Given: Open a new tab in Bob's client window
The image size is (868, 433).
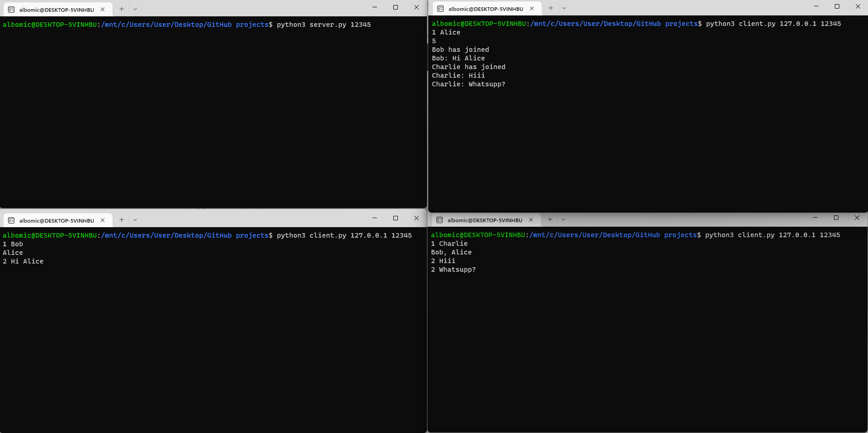Looking at the screenshot, I should tap(121, 220).
